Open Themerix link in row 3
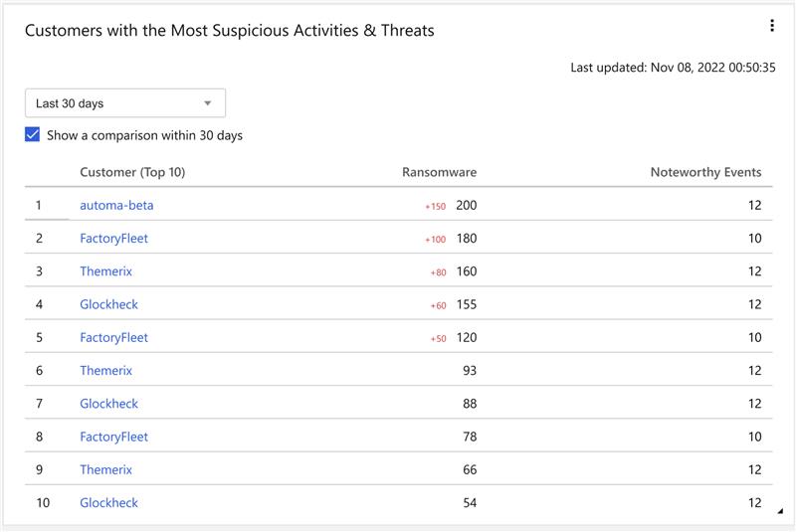Image resolution: width=796 pixels, height=532 pixels. point(105,271)
